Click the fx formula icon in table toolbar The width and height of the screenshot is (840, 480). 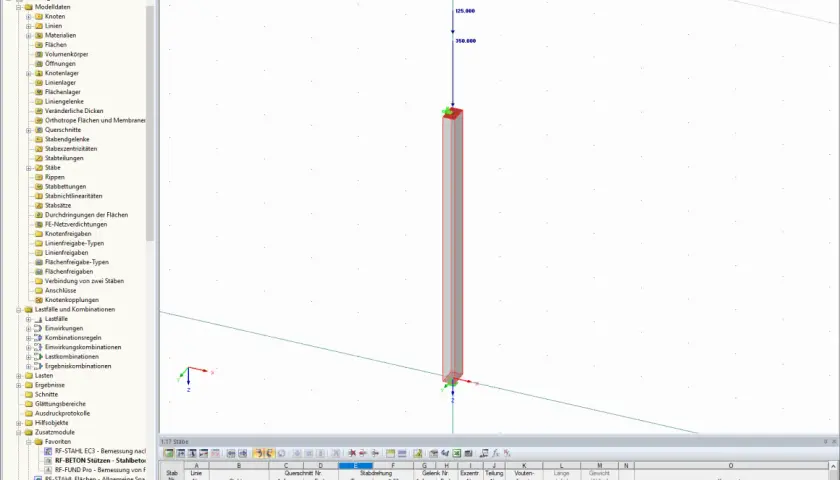coord(496,453)
